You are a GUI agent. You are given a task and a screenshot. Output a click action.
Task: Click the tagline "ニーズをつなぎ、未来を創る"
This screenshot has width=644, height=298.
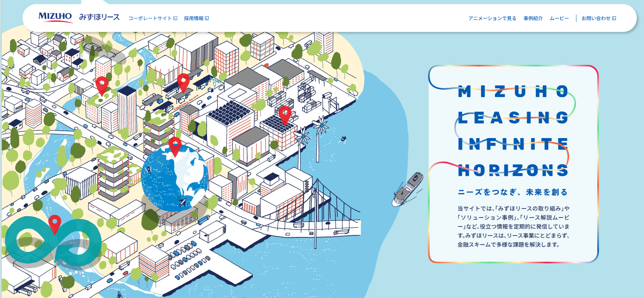[513, 192]
